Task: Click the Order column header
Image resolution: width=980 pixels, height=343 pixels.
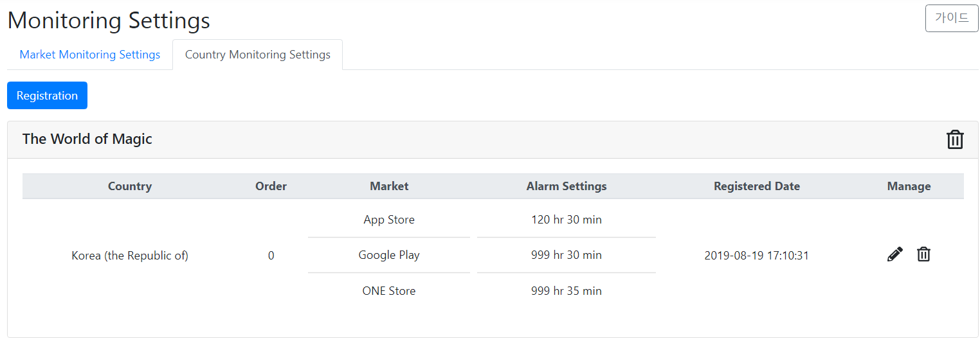Action: click(x=271, y=186)
